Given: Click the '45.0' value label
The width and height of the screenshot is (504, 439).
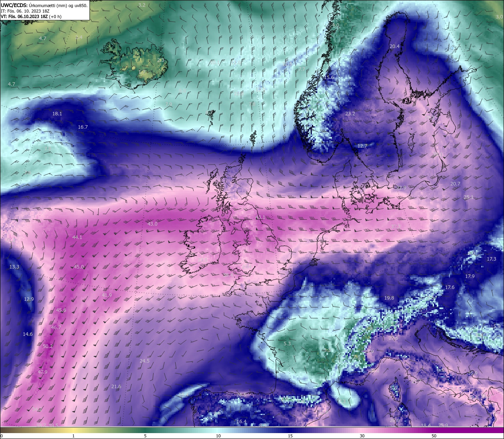Looking at the screenshot, I should (x=79, y=267).
